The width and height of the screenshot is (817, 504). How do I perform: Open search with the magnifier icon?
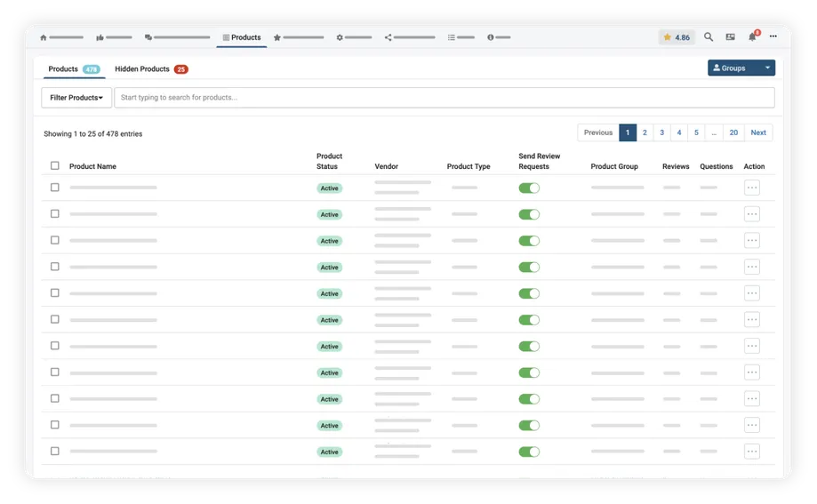click(x=709, y=37)
